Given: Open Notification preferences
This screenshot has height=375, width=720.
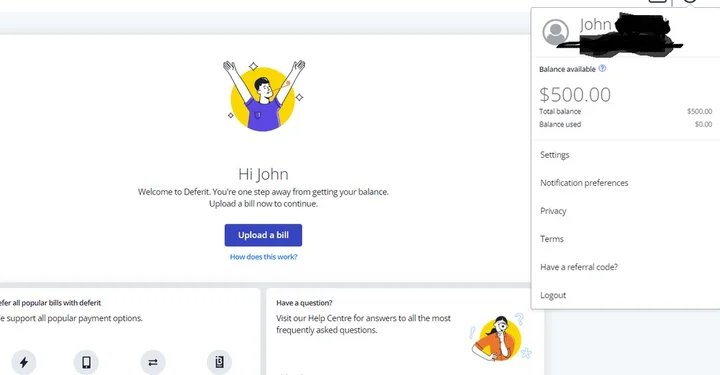Looking at the screenshot, I should [584, 183].
